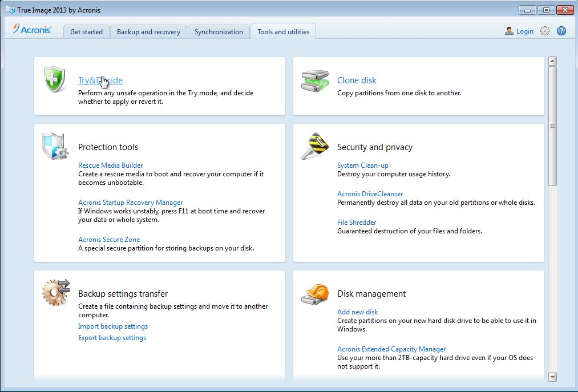Switch to the Backup and recovery tab
Image resolution: width=578 pixels, height=392 pixels.
click(148, 32)
